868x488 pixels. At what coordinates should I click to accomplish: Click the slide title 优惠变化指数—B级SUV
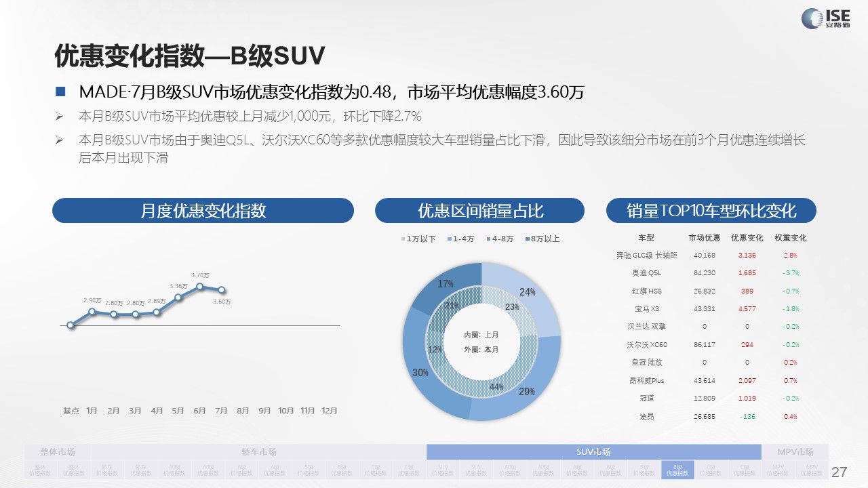[190, 56]
